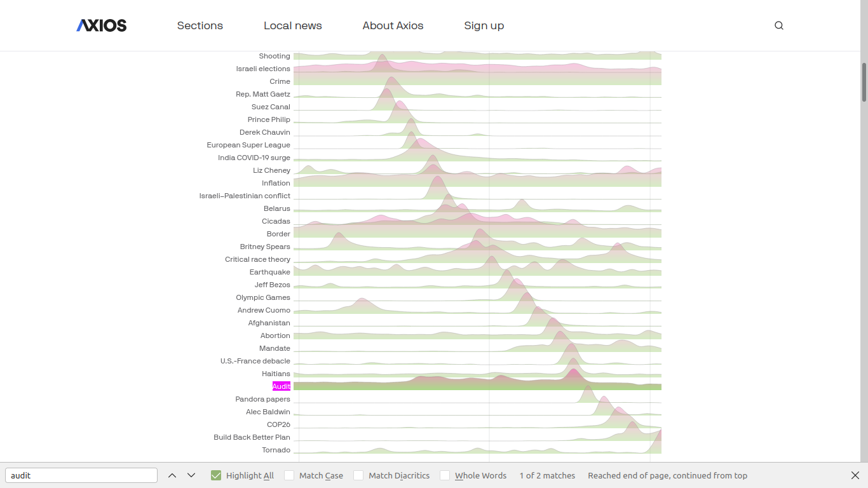Screen dimensions: 868x488
Task: Click the 1 of 2 matches status
Action: (547, 475)
